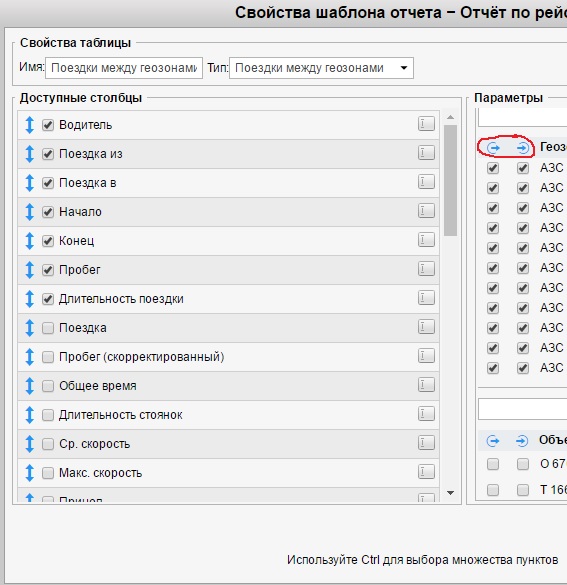
Task: Click the rename icon in Макс. скорость row
Action: pyautogui.click(x=426, y=472)
